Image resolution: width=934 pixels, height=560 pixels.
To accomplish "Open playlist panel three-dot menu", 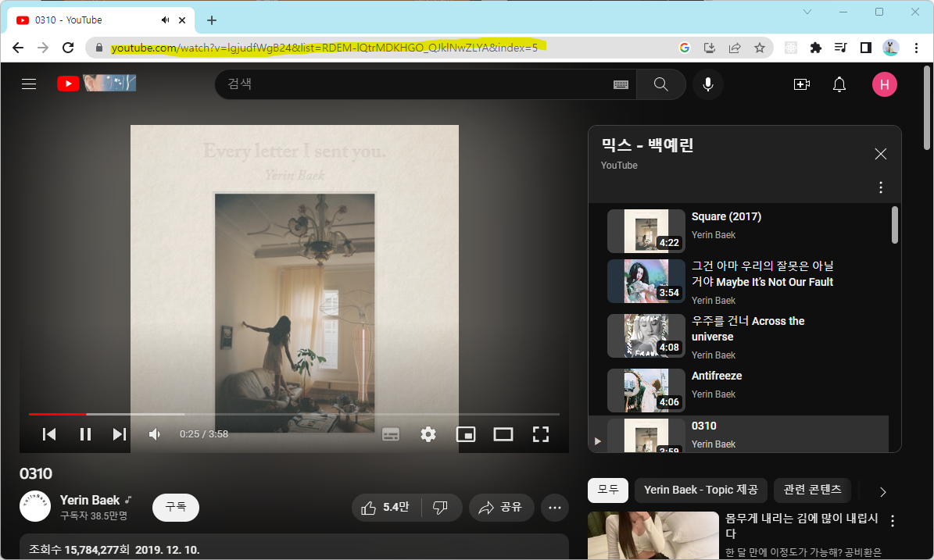I will coord(880,187).
